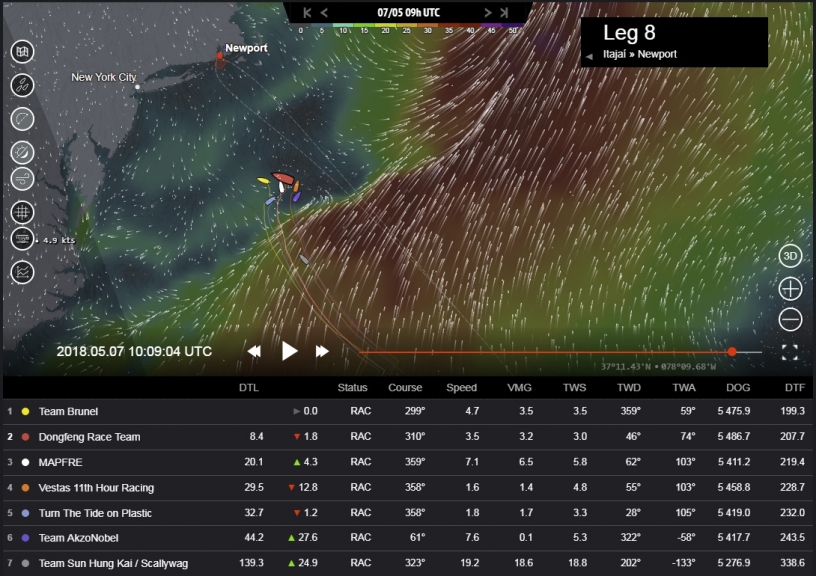The image size is (816, 576).
Task: Zoom out with the minus button
Action: click(790, 319)
